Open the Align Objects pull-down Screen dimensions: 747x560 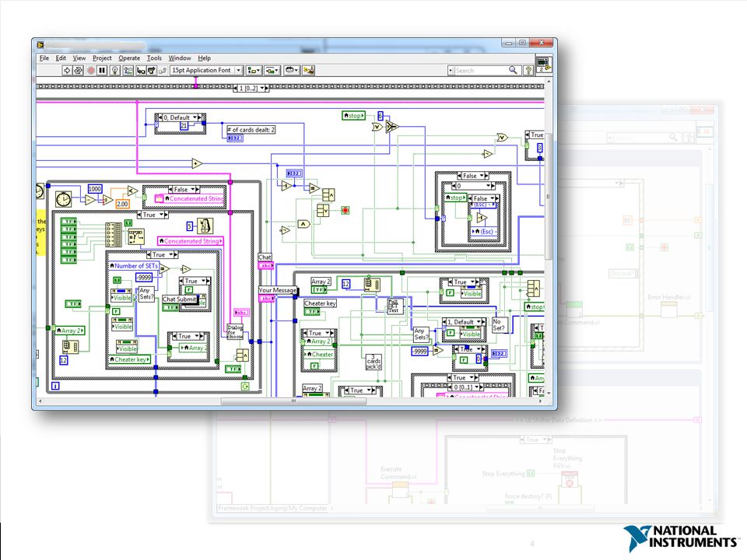pyautogui.click(x=254, y=71)
